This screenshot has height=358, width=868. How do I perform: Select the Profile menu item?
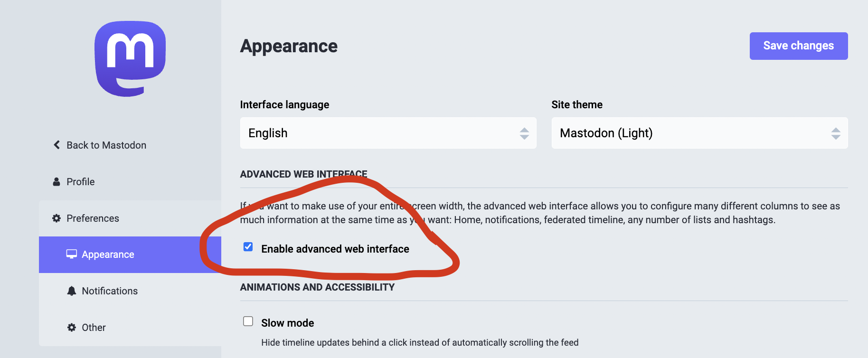[x=81, y=182]
